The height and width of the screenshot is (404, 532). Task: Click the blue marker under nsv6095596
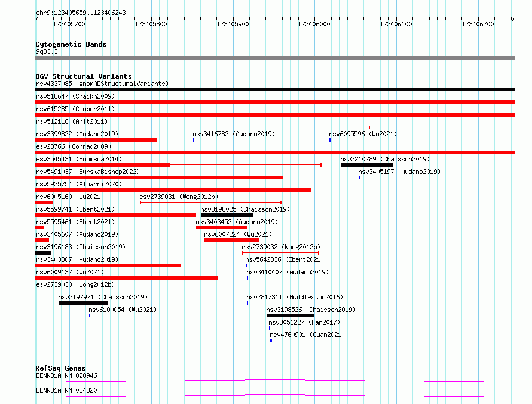click(x=330, y=140)
